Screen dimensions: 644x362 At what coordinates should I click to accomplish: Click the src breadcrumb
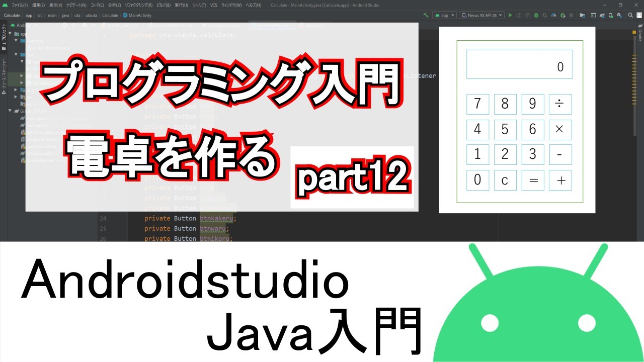(x=40, y=15)
